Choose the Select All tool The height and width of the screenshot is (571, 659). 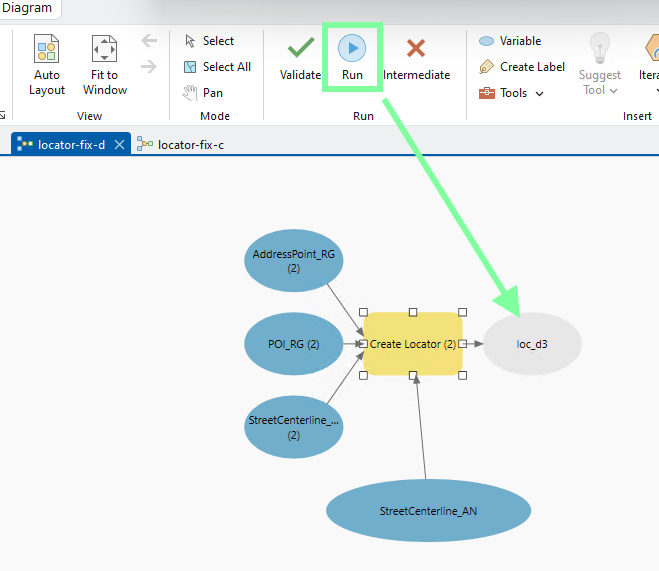pyautogui.click(x=217, y=67)
